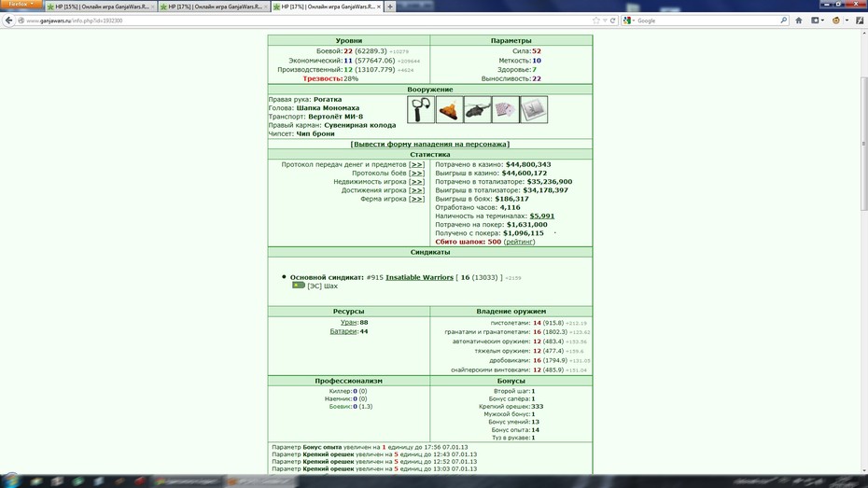Close the first HP [15%] tab
This screenshot has width=868, height=488.
click(153, 7)
